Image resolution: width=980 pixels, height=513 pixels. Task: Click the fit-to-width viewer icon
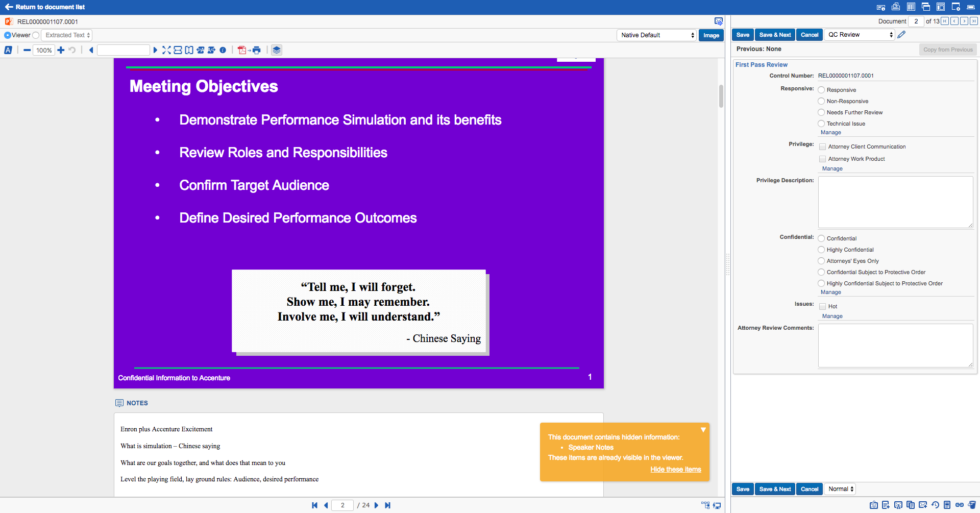click(x=178, y=50)
